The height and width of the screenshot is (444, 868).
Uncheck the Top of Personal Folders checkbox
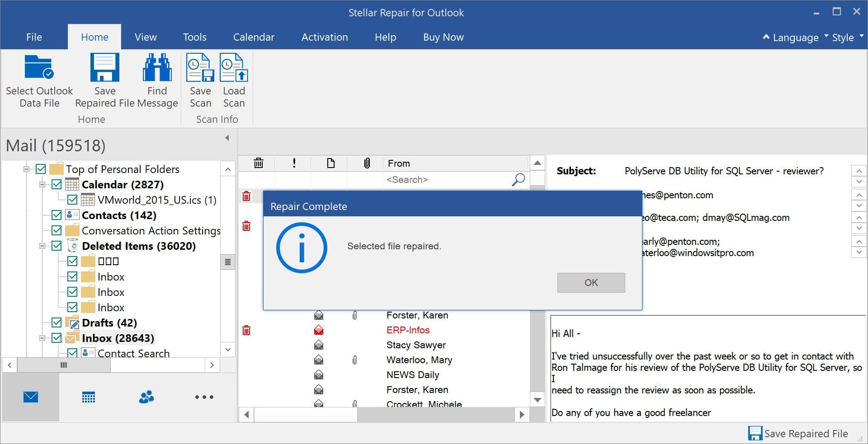[x=41, y=169]
